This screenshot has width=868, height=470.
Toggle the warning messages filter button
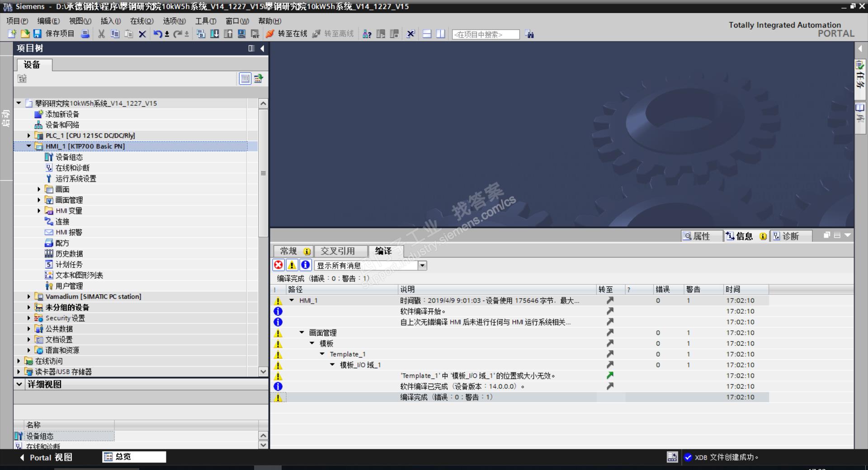click(292, 265)
